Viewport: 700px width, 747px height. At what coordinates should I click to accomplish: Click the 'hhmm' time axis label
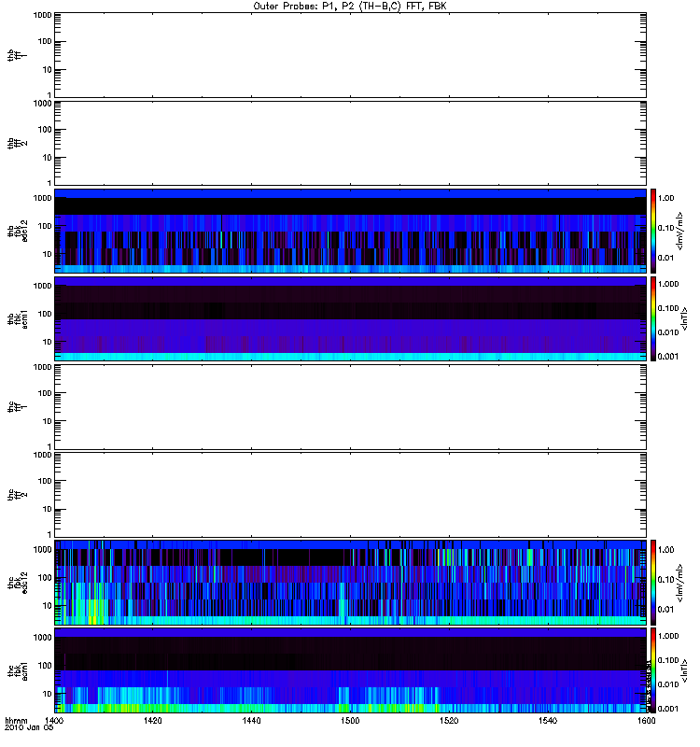coord(16,720)
